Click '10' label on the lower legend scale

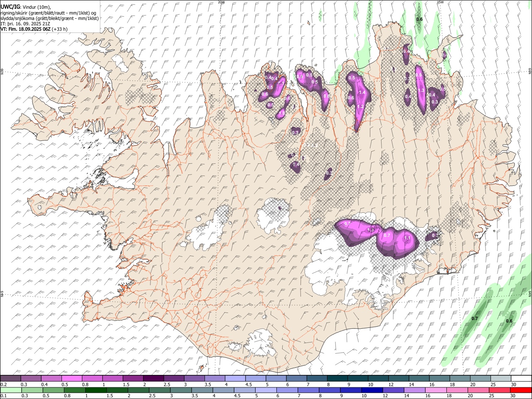(364, 396)
